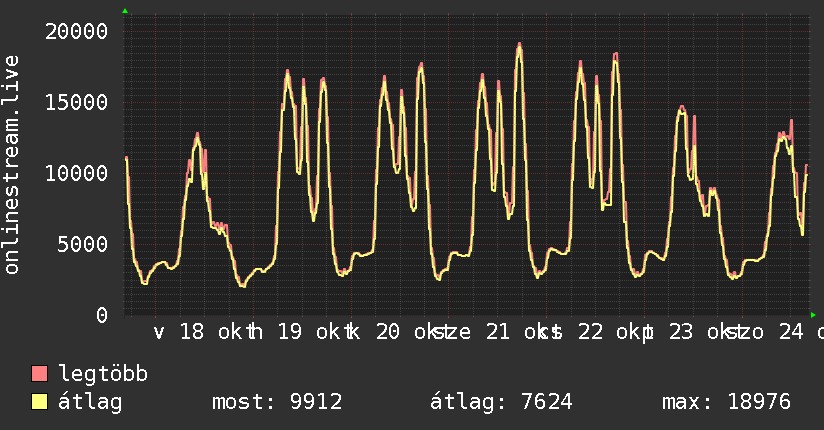Image resolution: width=824 pixels, height=430 pixels.
Task: Click the onlinestream.live vertical axis title
Action: pos(12,165)
